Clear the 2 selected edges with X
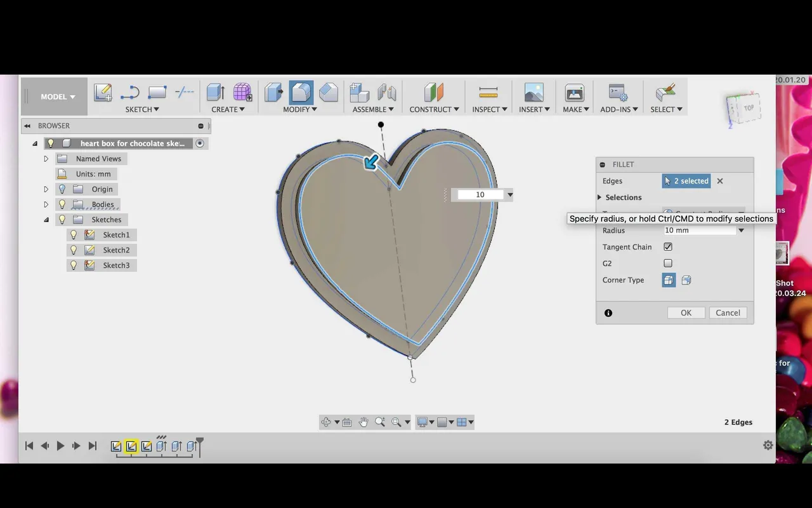This screenshot has height=508, width=812. click(x=720, y=181)
